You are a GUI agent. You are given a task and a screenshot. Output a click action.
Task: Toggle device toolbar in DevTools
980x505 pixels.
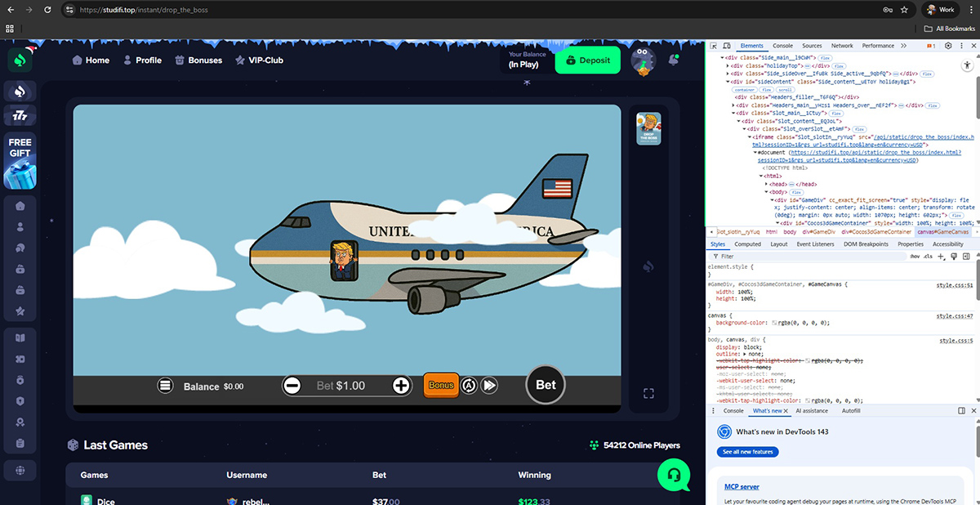(x=726, y=46)
